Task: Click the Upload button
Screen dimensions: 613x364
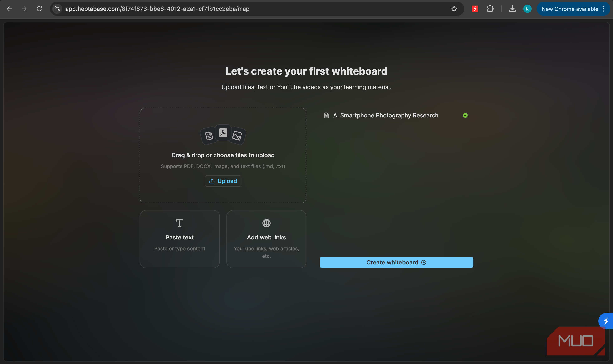Action: coord(223,181)
